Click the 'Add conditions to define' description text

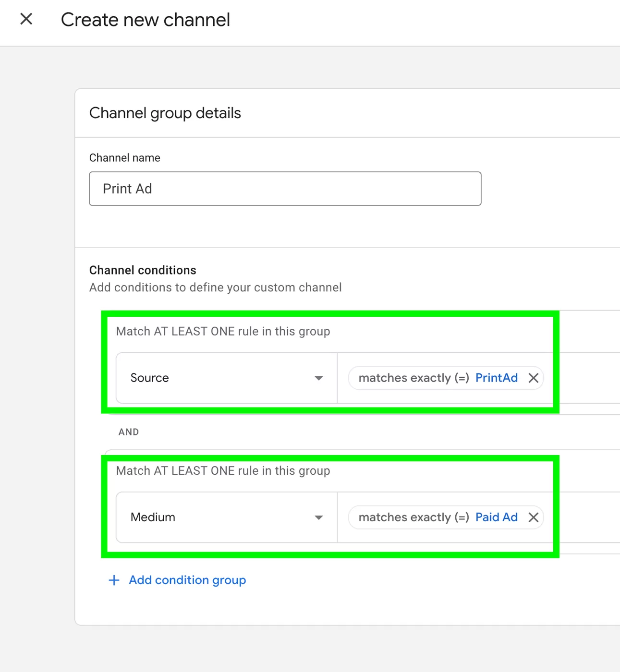pyautogui.click(x=215, y=288)
